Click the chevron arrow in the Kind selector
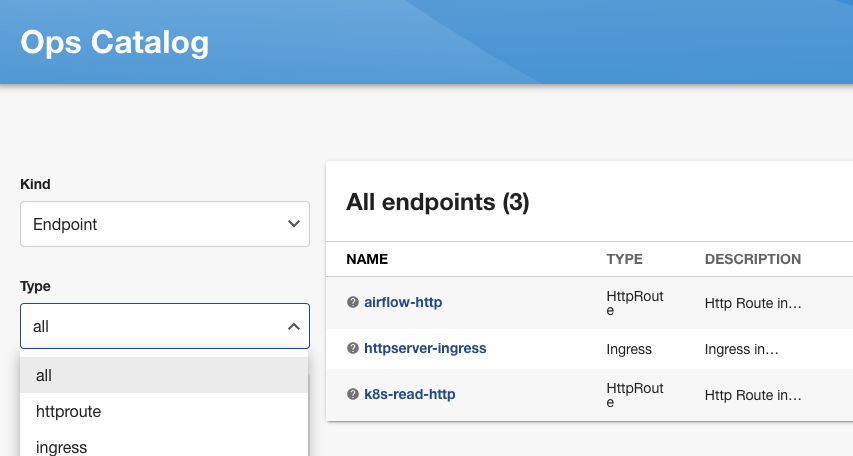This screenshot has width=853, height=456. click(294, 224)
